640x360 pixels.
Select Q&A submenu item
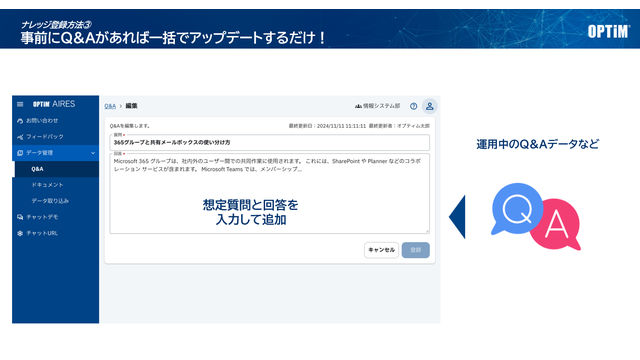pyautogui.click(x=57, y=169)
